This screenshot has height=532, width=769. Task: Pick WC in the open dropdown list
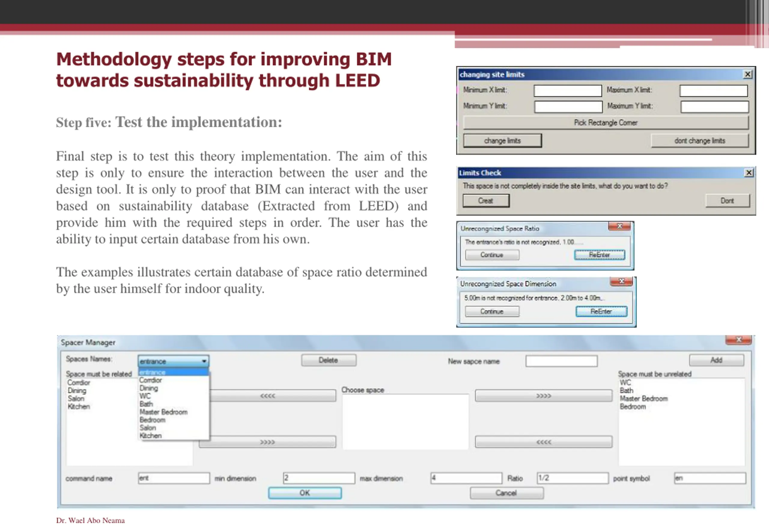tap(145, 396)
